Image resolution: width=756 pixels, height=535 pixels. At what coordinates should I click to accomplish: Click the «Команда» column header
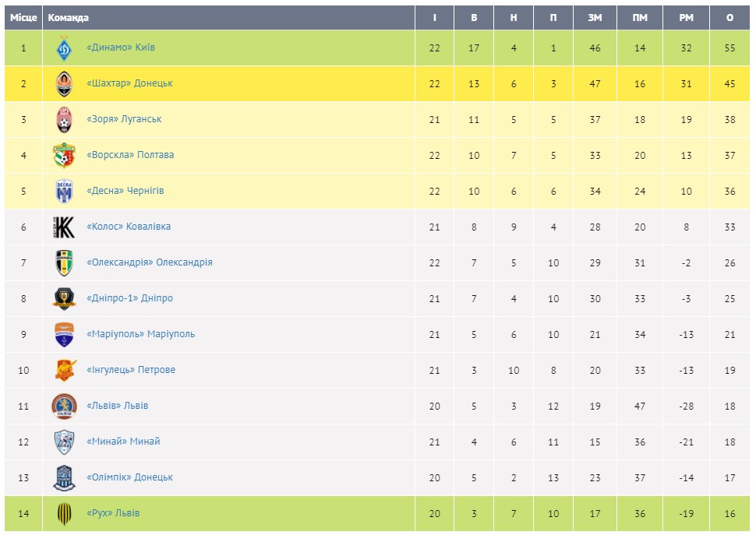point(69,18)
